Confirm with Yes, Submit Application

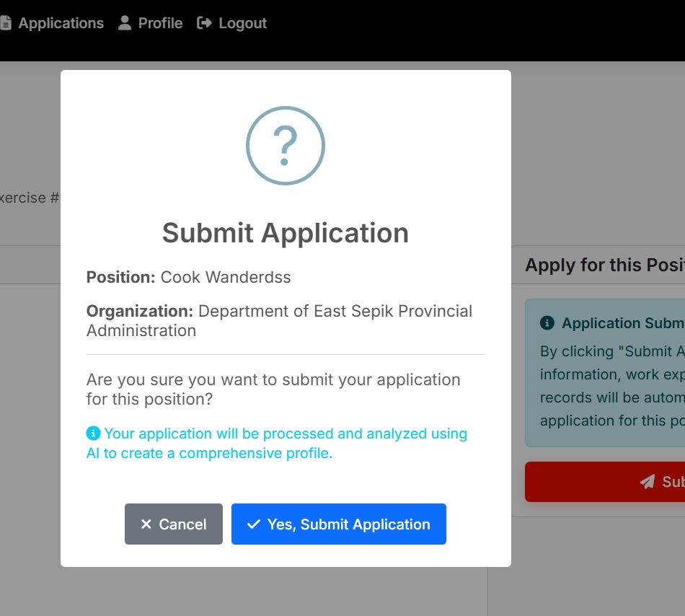point(338,524)
